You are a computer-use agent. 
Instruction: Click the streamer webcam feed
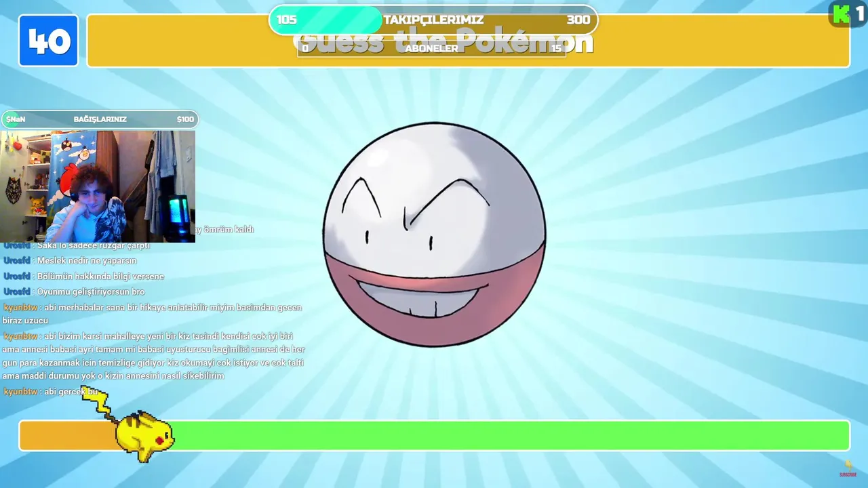coord(98,186)
